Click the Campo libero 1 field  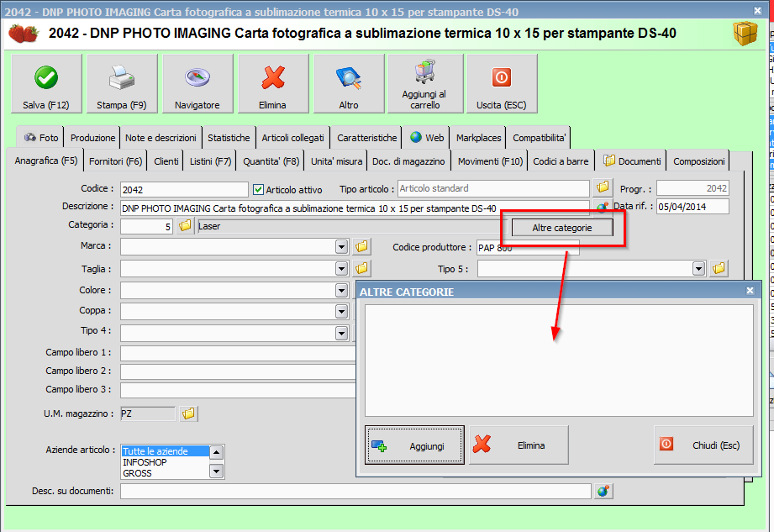coord(238,353)
